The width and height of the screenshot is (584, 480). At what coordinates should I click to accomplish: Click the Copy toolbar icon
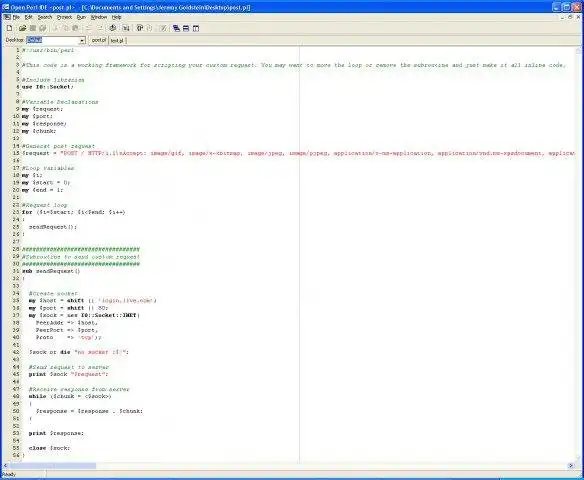[66, 28]
